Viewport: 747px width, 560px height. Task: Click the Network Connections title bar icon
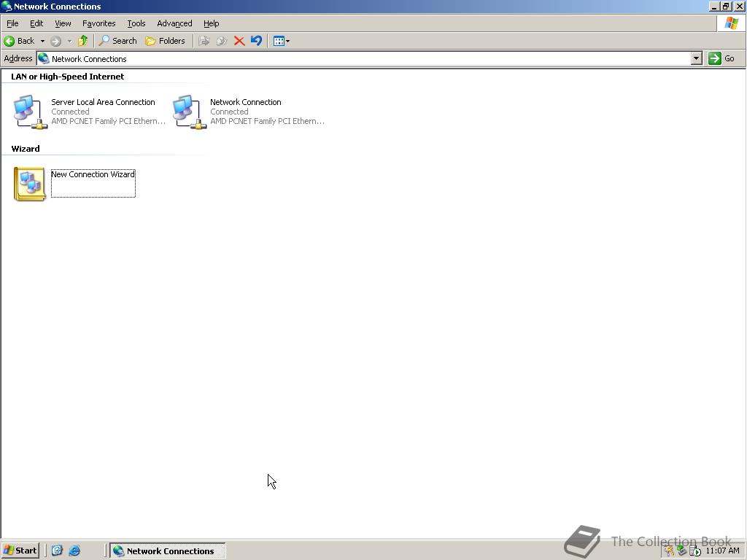pos(6,6)
